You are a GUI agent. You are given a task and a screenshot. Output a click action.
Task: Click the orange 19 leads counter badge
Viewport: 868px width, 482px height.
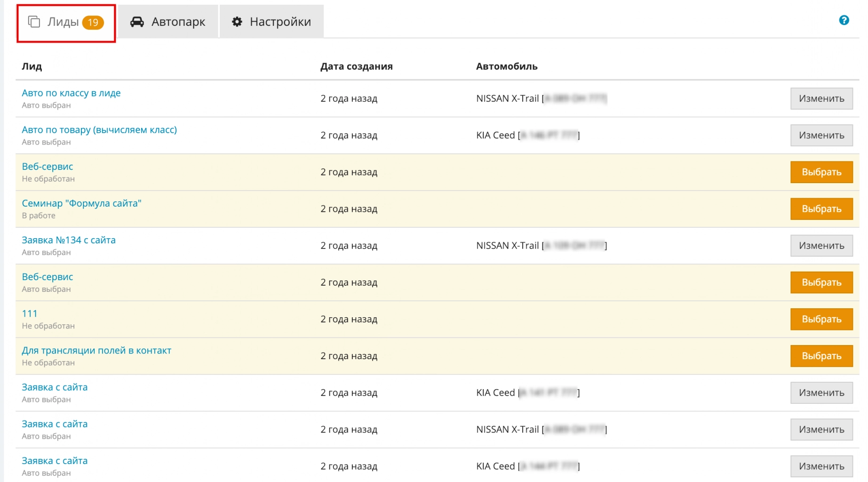tap(93, 23)
